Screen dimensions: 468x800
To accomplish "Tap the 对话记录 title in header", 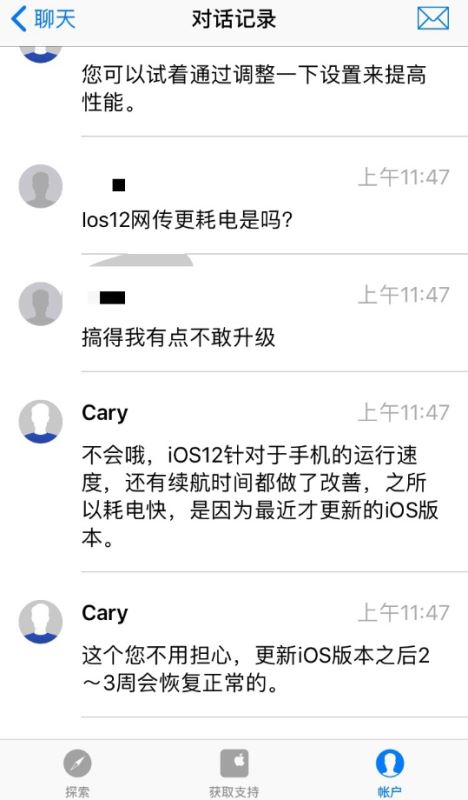I will (234, 19).
